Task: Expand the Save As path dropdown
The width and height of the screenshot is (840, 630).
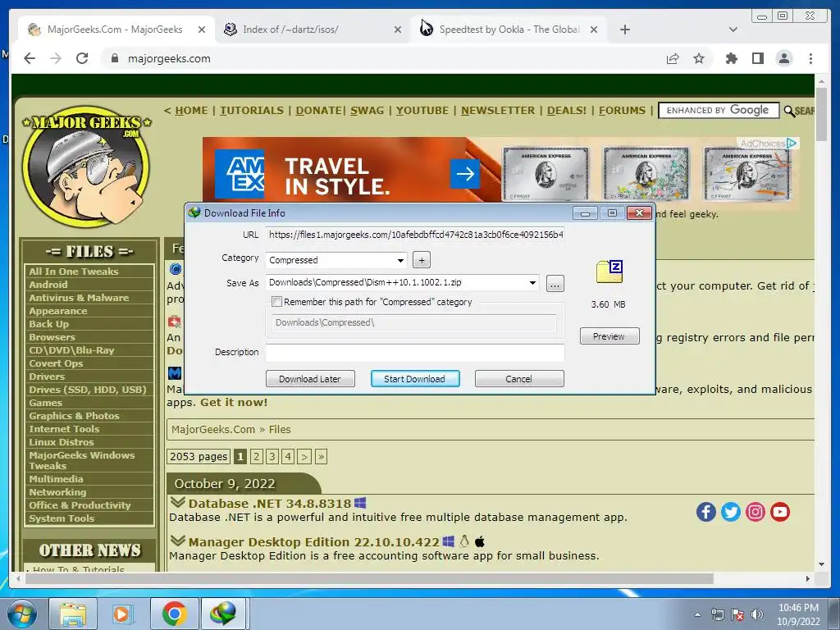Action: tap(532, 282)
